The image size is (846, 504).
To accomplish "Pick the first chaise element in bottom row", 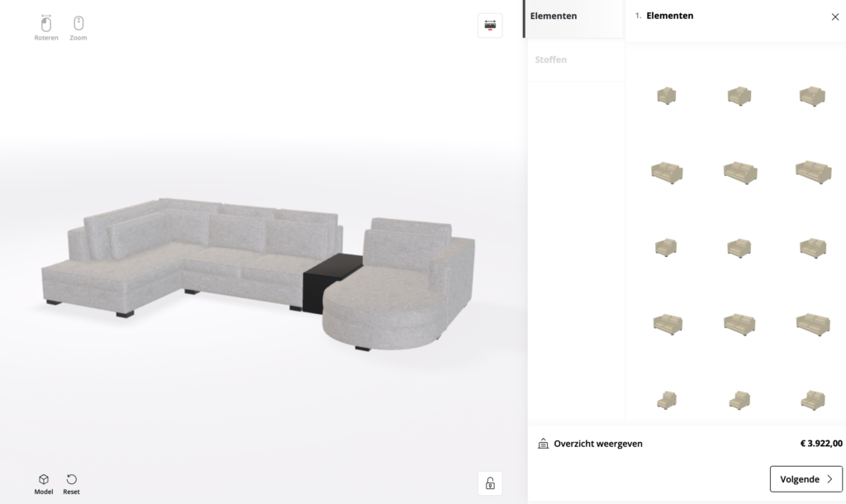I will [x=667, y=400].
